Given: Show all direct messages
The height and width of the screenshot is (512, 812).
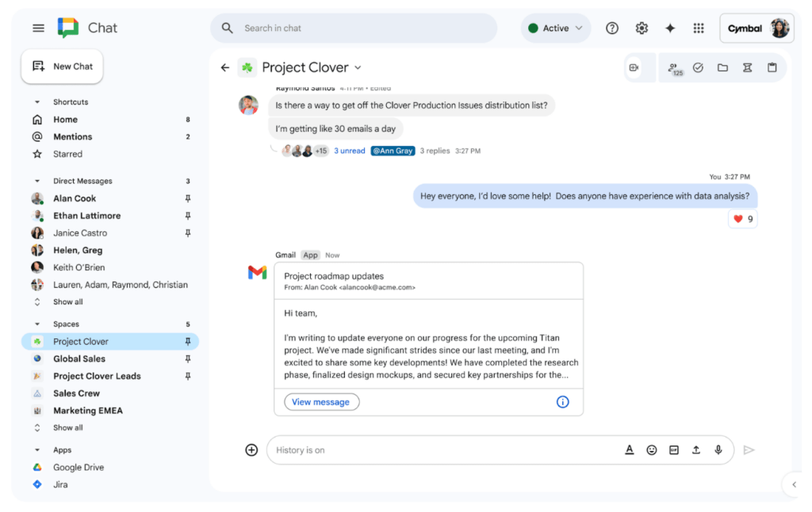Looking at the screenshot, I should 68,302.
